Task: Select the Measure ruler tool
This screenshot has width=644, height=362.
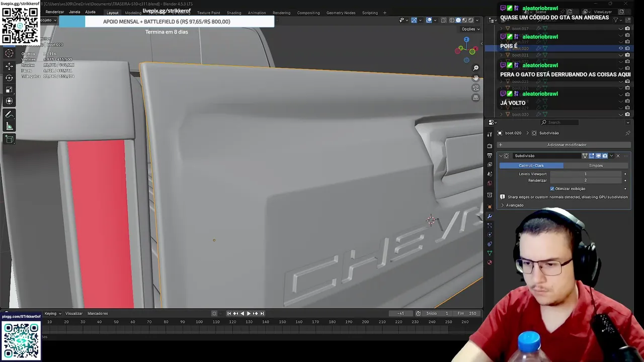Action: pyautogui.click(x=9, y=126)
